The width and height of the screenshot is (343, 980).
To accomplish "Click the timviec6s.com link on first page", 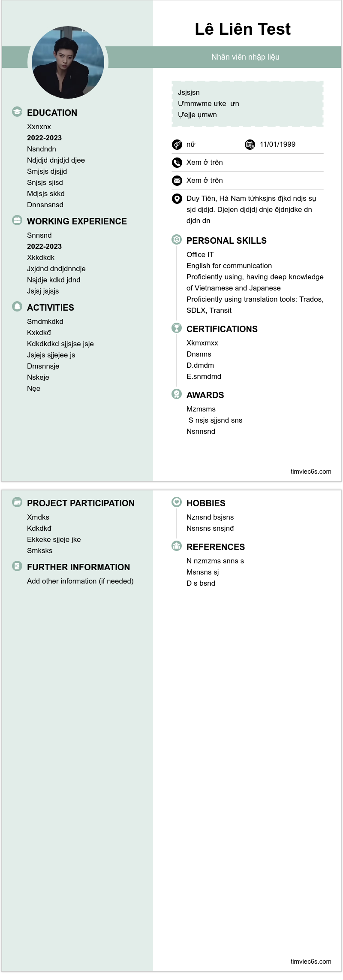I will [311, 472].
